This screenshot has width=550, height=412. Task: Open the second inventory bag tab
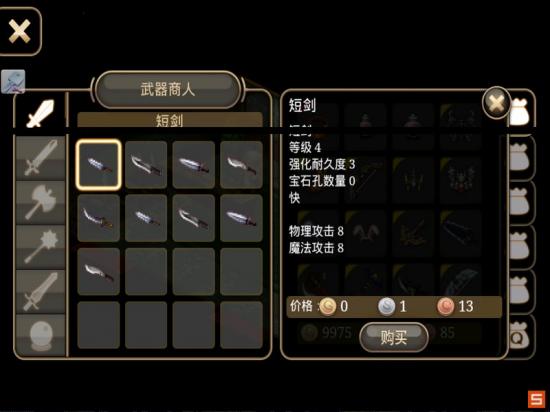pos(520,158)
